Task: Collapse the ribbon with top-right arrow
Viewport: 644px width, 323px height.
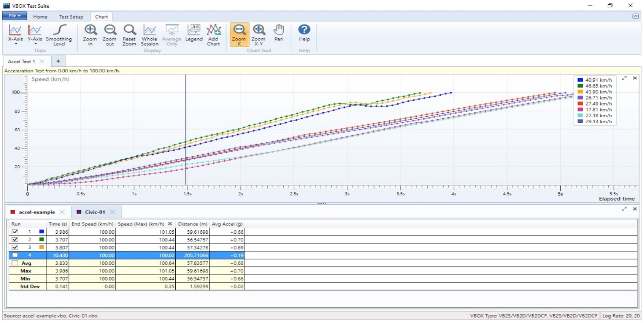Action: point(635,16)
